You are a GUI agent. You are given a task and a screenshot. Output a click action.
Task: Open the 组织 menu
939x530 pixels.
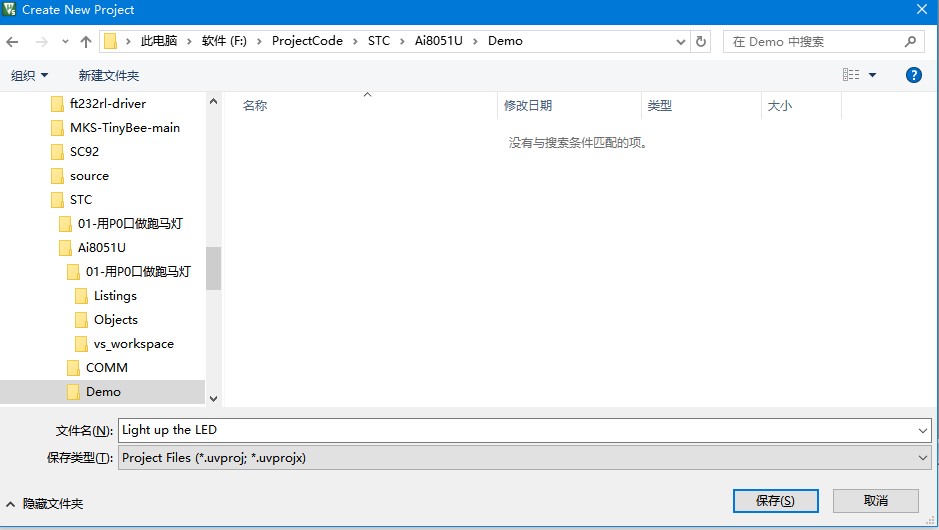(x=29, y=75)
